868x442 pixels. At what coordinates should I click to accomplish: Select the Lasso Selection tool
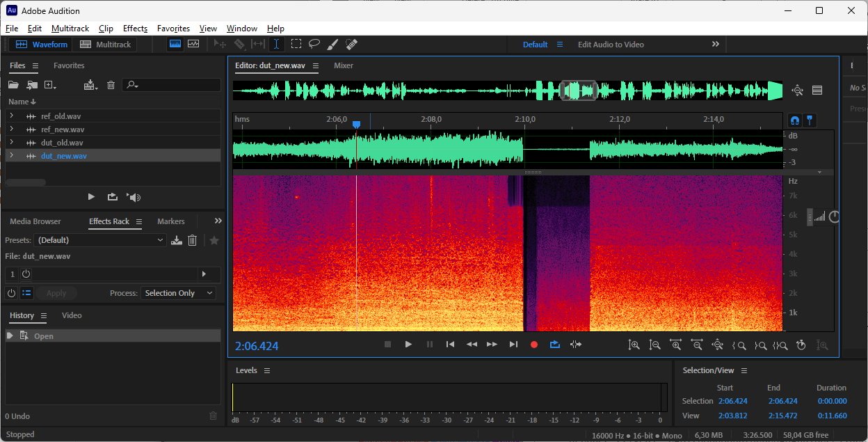(314, 44)
